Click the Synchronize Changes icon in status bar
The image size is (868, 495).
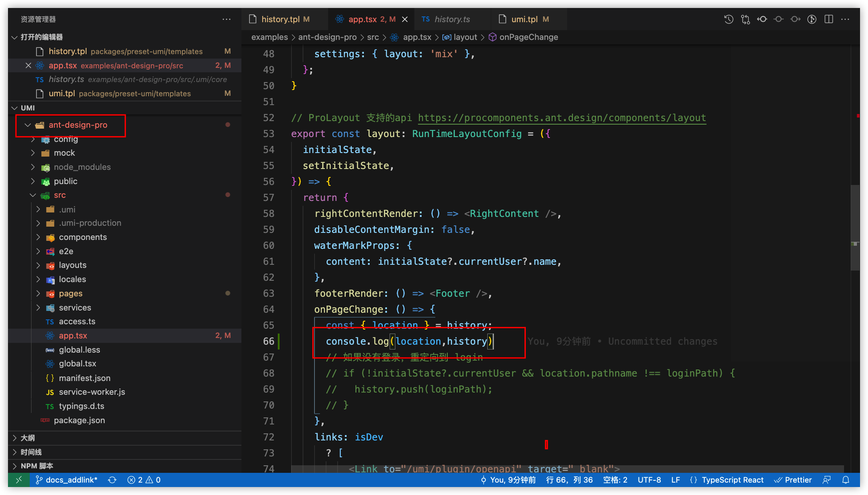tap(112, 479)
